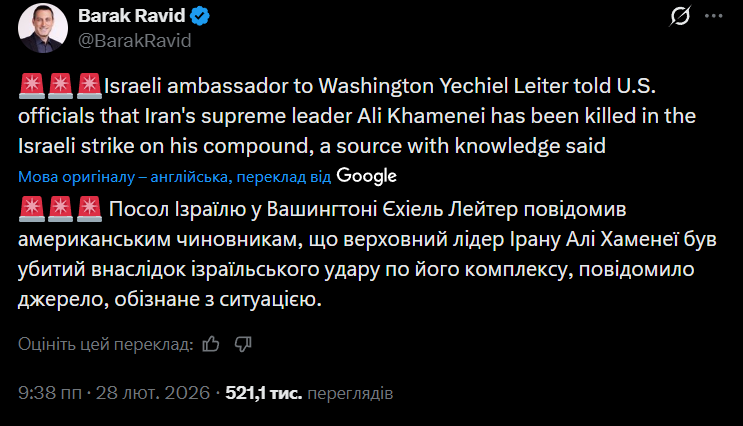
Task: Open the three-dot more options menu
Action: 714,17
